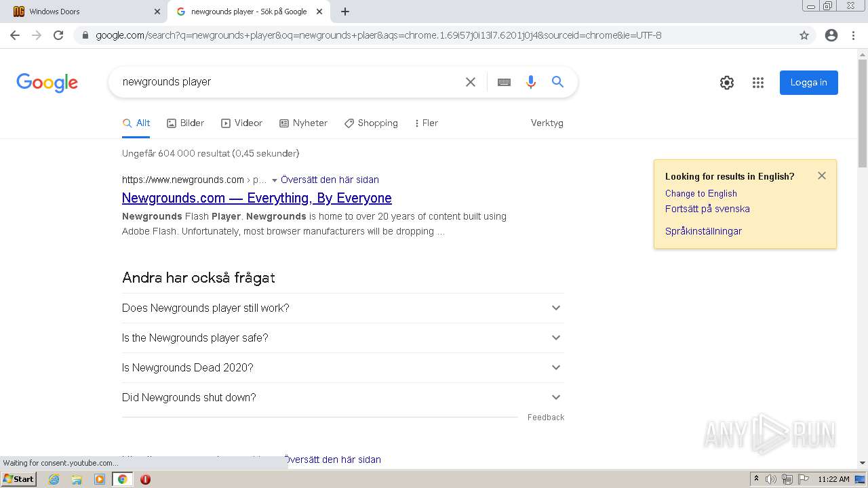This screenshot has width=868, height=488.
Task: Click the Google logo
Action: tap(47, 83)
